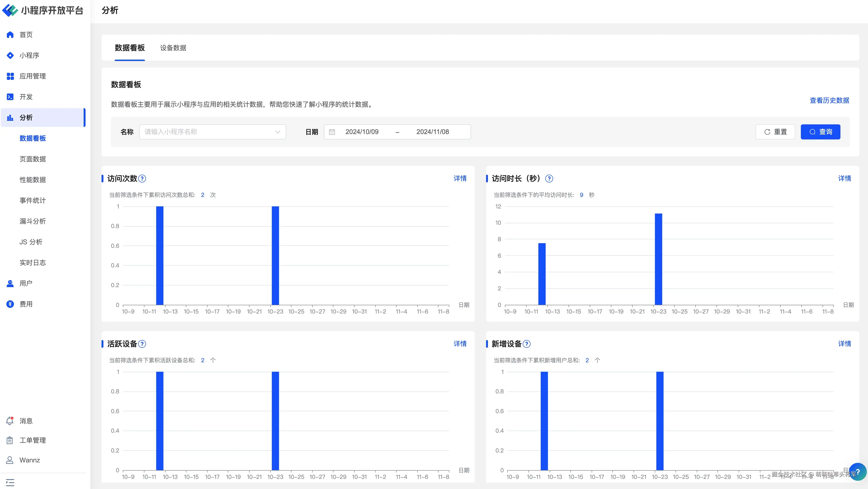Viewport: 868px width, 489px height.
Task: Open 漏斗分析 submenu item
Action: point(33,221)
